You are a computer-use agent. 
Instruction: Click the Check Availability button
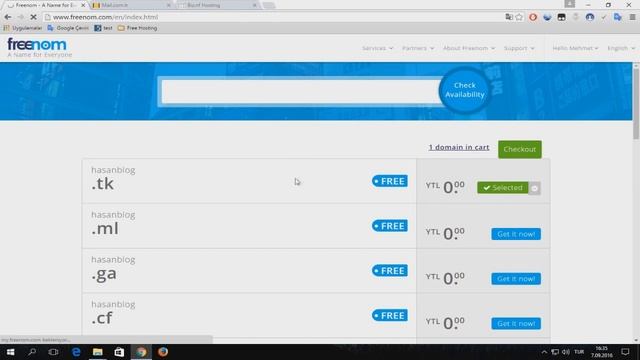464,90
